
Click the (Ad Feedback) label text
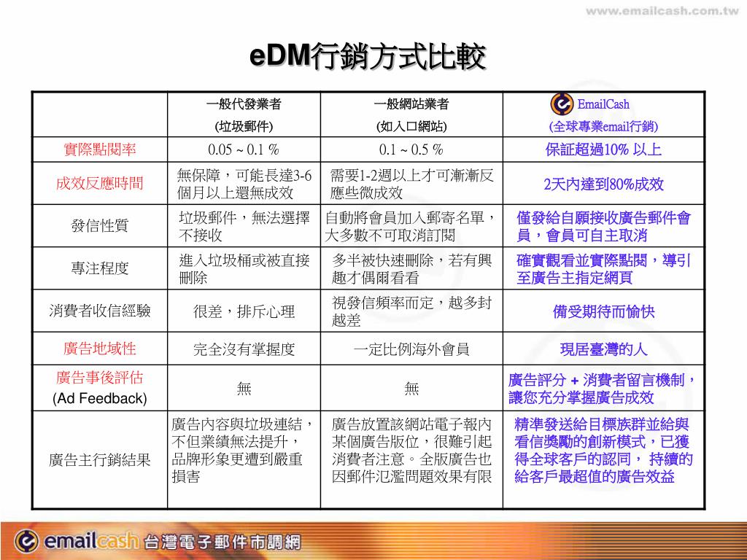click(x=99, y=398)
